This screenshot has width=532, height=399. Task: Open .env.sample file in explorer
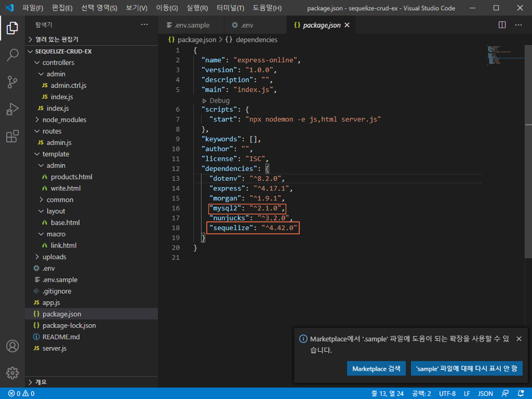(60, 280)
